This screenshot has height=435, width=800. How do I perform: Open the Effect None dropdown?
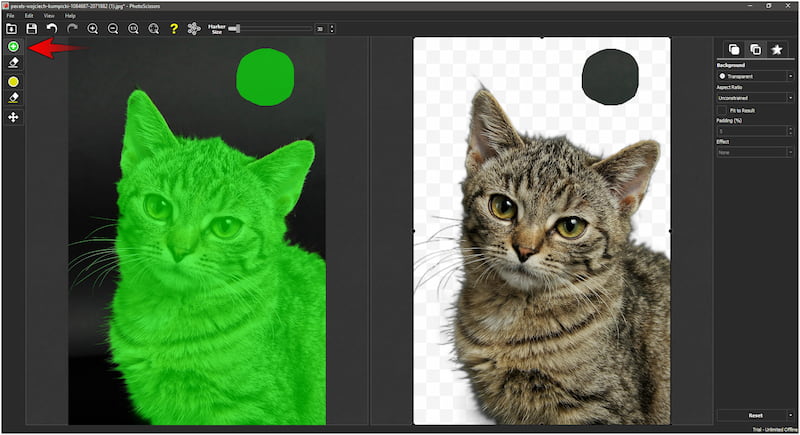(x=755, y=152)
